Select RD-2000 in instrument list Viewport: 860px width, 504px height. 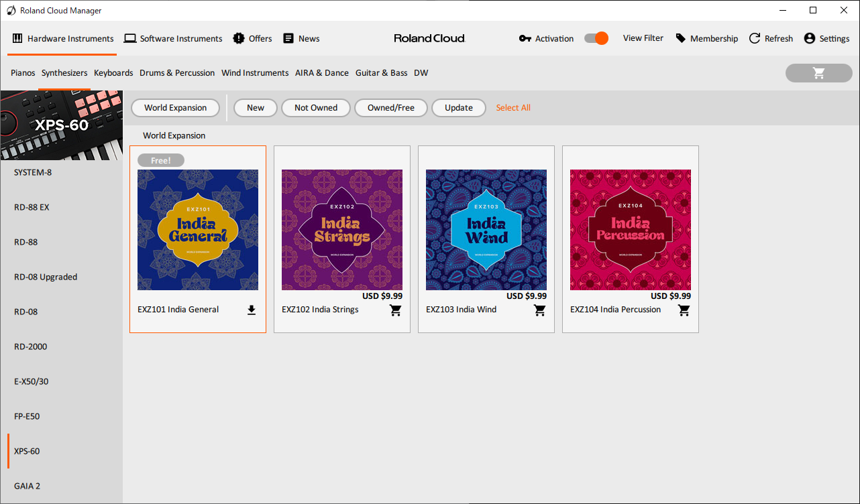point(31,346)
